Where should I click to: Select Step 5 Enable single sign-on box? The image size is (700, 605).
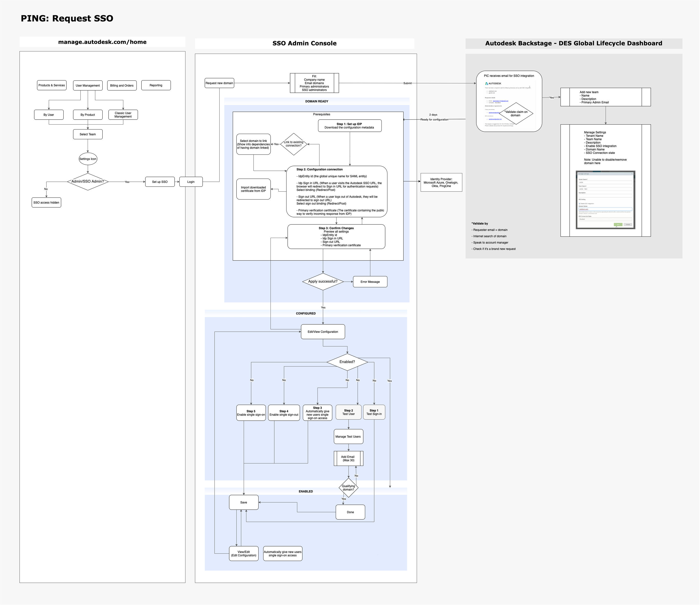coord(251,413)
